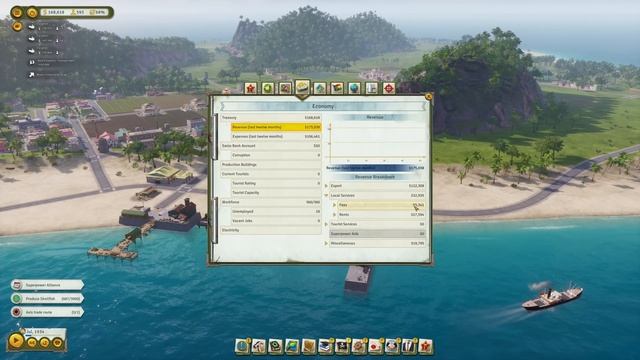Click the Superpower Aids revenue row
640x360 pixels.
pyautogui.click(x=377, y=234)
